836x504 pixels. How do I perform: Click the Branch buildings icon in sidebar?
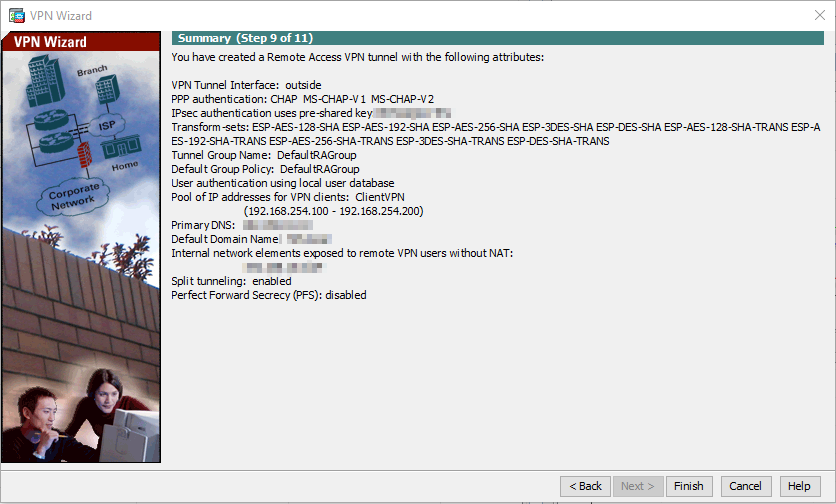(107, 89)
